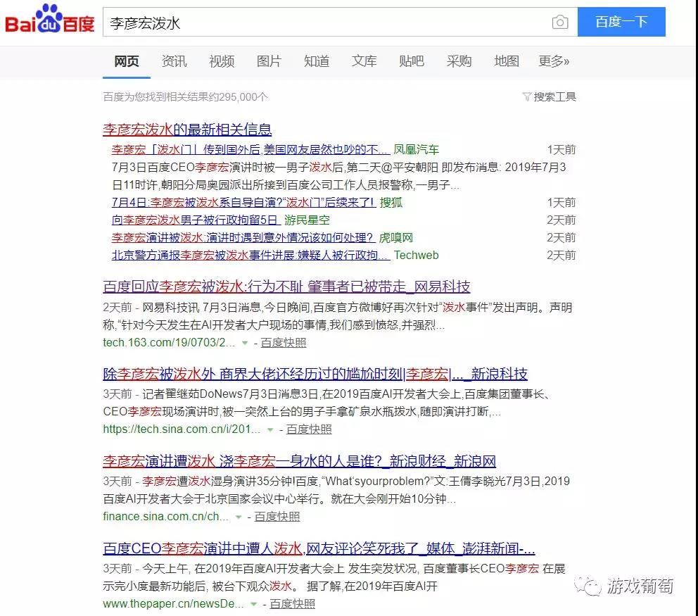Viewport: 698px width, 616px height.
Task: Open 李彦宏演讲遭泼水 新浪财经 result
Action: (300, 461)
